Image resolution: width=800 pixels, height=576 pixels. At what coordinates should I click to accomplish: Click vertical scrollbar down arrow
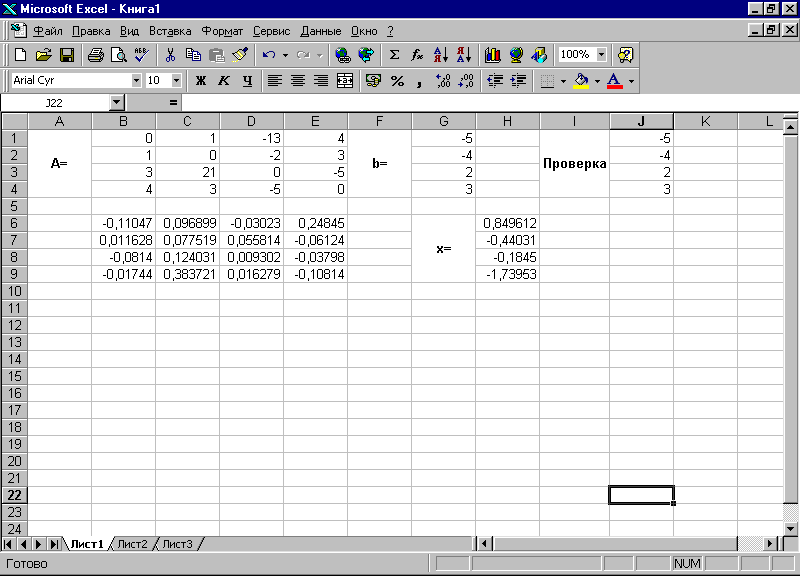coord(790,528)
